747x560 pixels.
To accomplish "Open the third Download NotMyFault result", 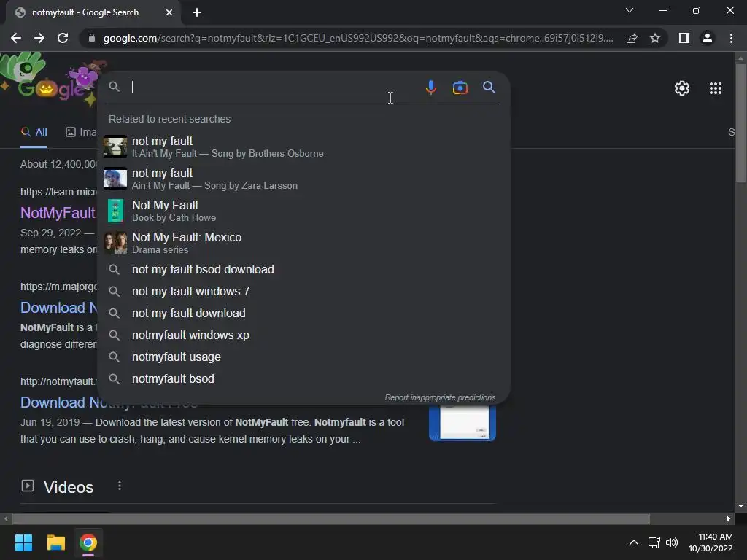I will (x=60, y=402).
